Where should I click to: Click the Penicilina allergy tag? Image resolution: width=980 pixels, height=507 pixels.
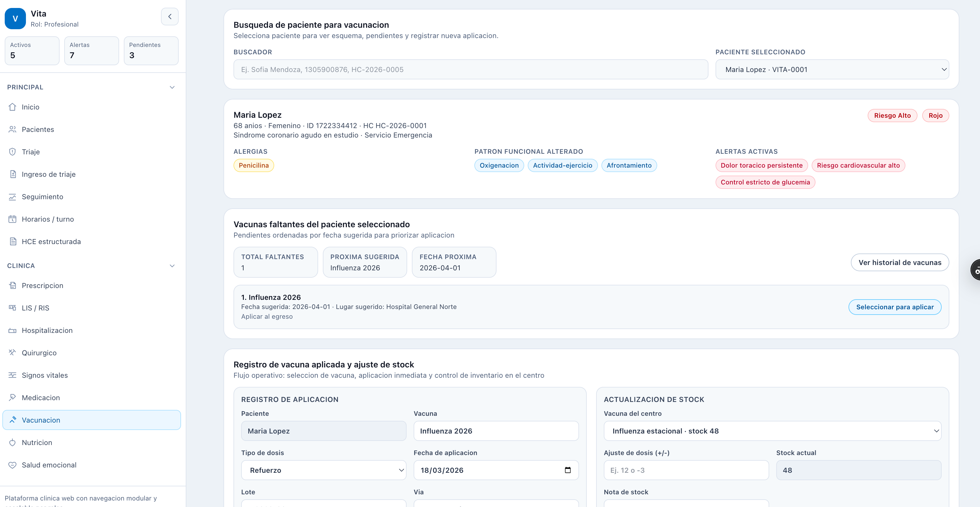(x=254, y=166)
